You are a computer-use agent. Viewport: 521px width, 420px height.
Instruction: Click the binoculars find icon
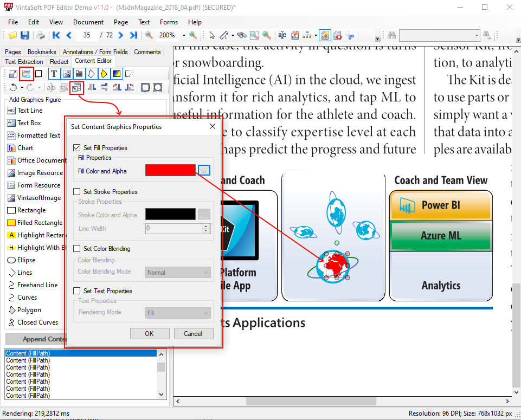click(x=391, y=35)
